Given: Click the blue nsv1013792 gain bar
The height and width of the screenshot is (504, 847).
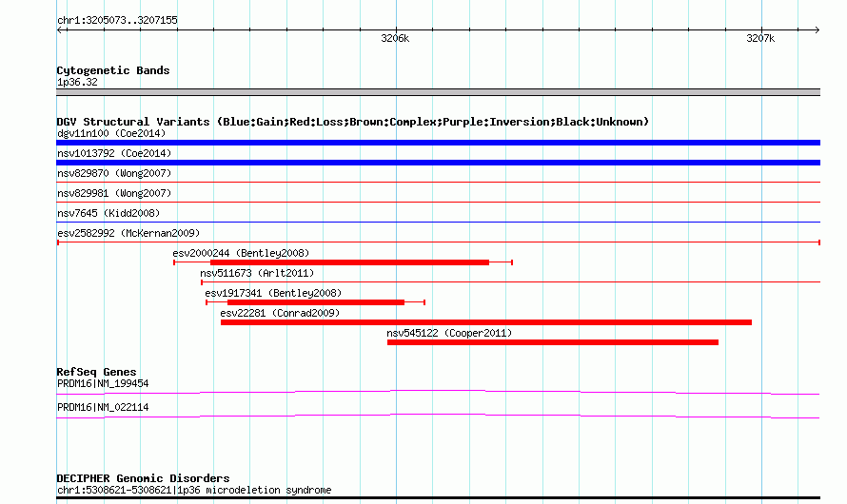Looking at the screenshot, I should [x=438, y=163].
